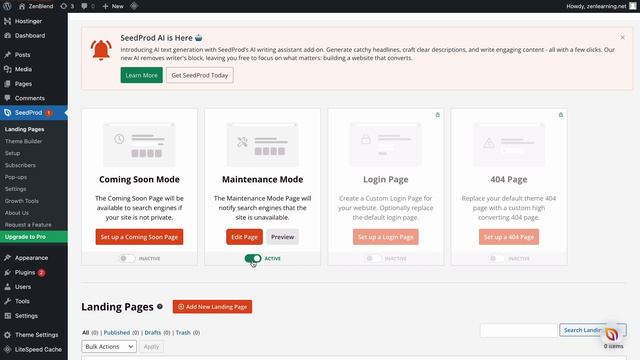This screenshot has width=640, height=360.
Task: Click the Landing Pages help icon
Action: coord(160,307)
